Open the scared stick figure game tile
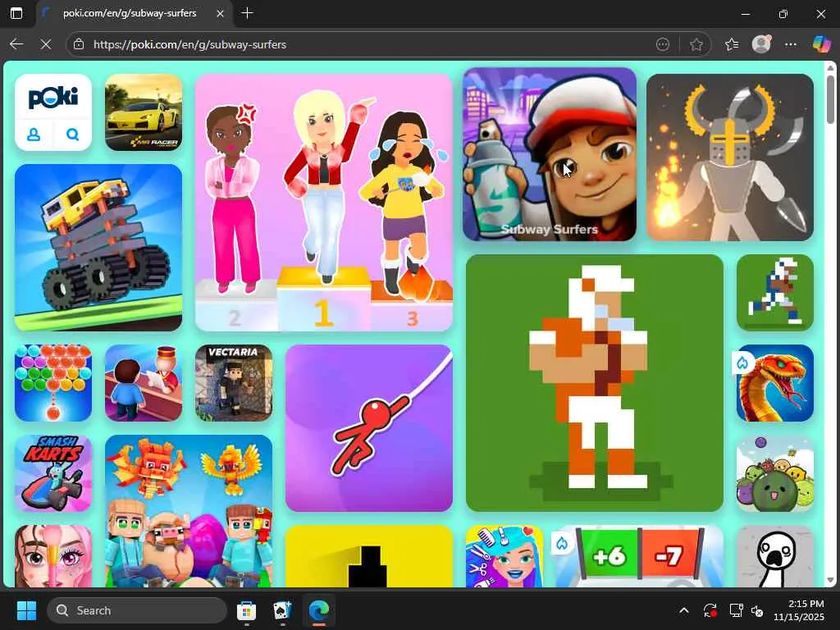Viewport: 840px width, 630px height. [x=774, y=556]
